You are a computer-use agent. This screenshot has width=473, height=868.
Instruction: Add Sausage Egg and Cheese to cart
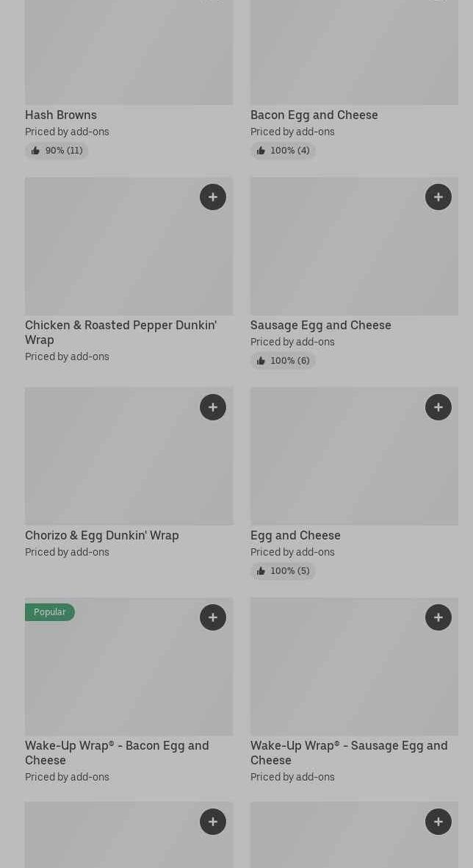(x=438, y=197)
